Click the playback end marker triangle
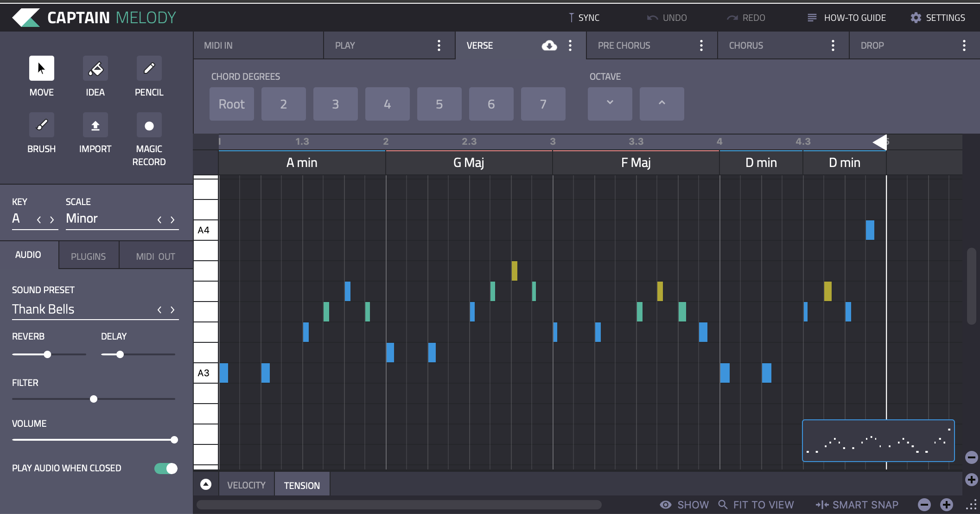The image size is (980, 514). pos(880,142)
